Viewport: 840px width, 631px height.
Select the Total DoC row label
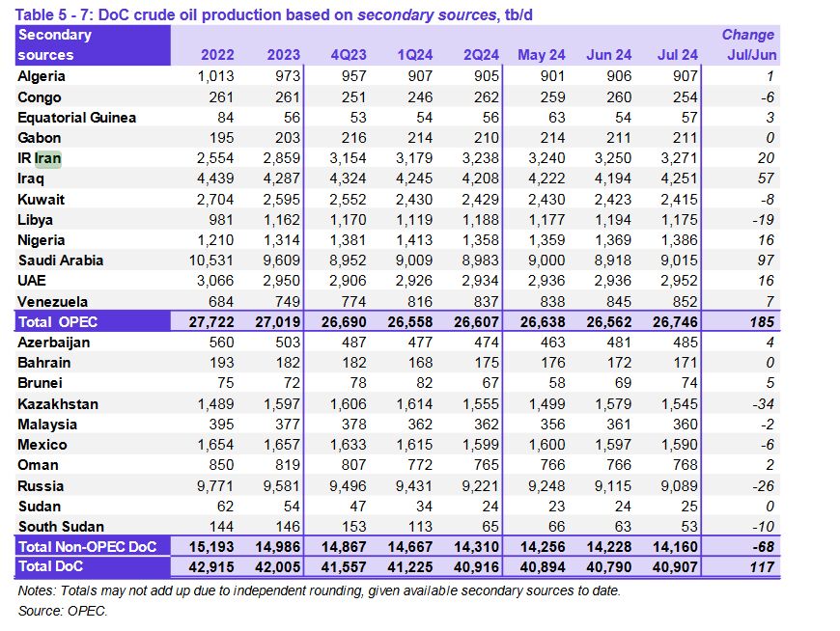coord(52,567)
